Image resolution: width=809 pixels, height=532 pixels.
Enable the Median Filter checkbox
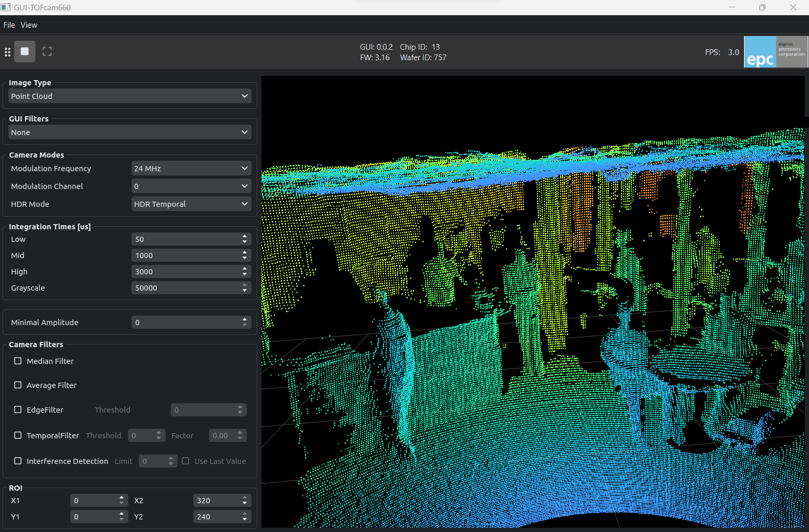(18, 361)
